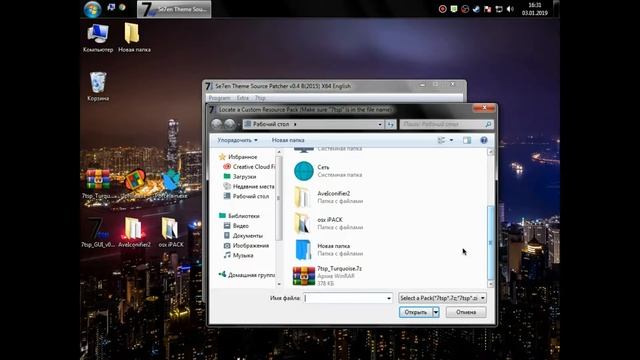Click the change view icon
The height and width of the screenshot is (360, 640).
click(x=441, y=140)
